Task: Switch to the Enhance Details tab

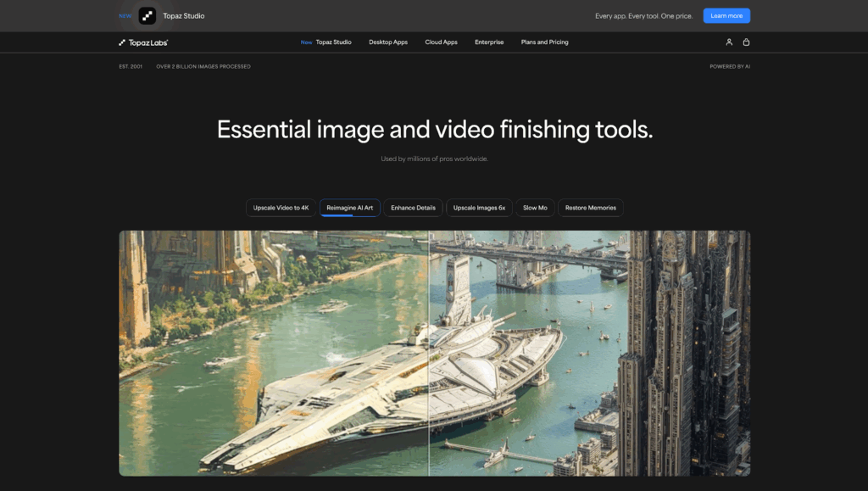Action: click(413, 208)
